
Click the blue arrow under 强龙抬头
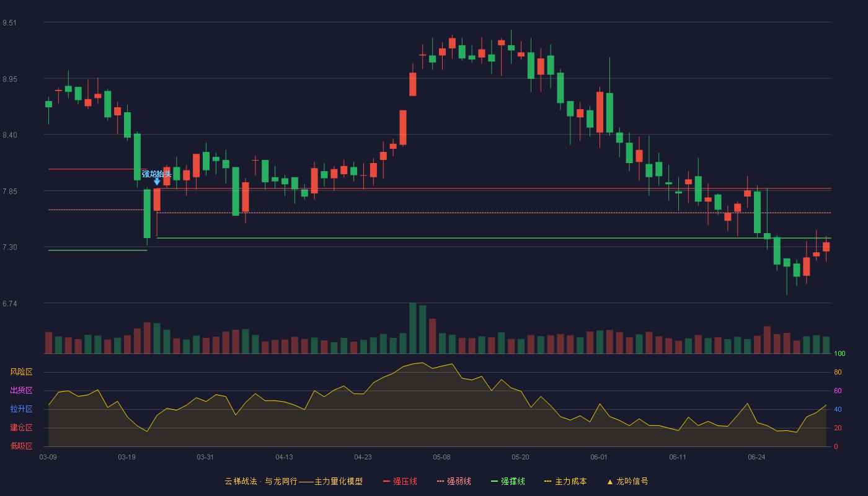157,181
